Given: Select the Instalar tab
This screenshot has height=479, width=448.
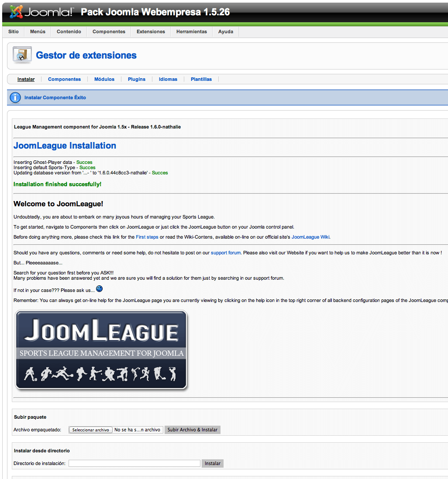Looking at the screenshot, I should 26,80.
